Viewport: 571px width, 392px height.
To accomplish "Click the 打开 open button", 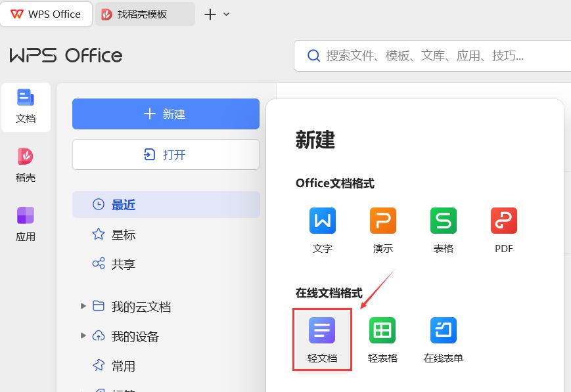I will [166, 154].
